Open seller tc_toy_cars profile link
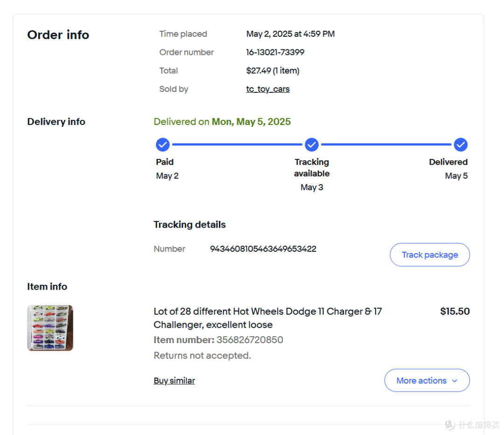This screenshot has width=504, height=435. coord(268,89)
